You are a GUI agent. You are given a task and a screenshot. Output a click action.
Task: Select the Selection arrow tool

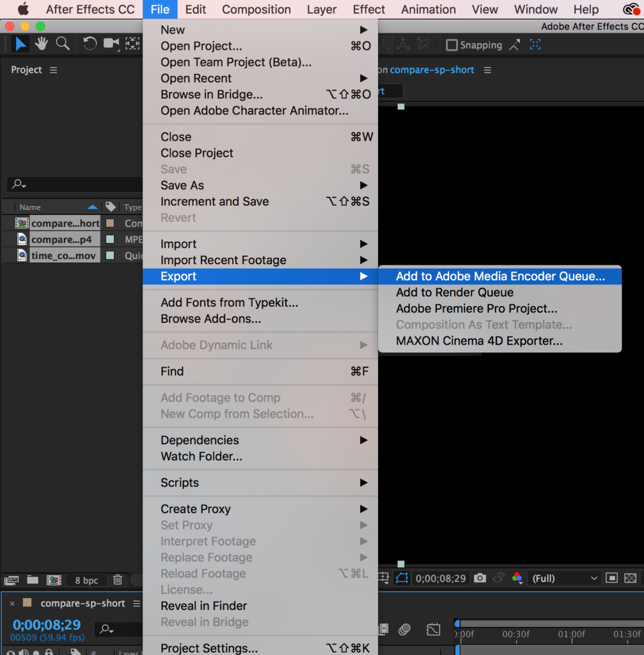(20, 44)
